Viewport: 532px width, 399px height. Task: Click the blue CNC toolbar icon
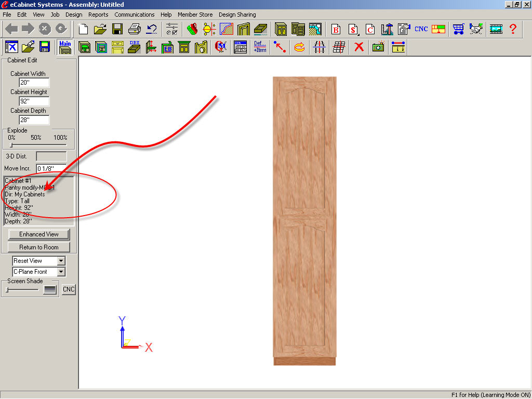point(421,29)
